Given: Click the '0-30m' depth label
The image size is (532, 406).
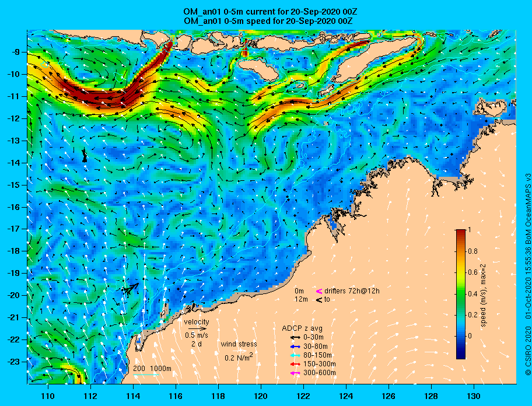Looking at the screenshot, I should coord(313,338).
